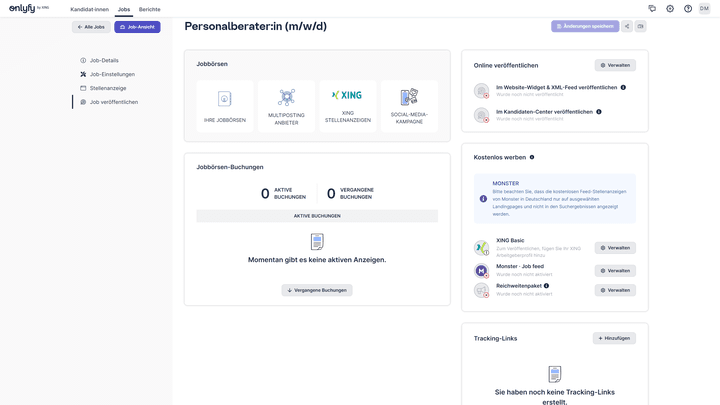Click info icon beside Kostenlos werben
720x405 pixels.
click(x=532, y=157)
